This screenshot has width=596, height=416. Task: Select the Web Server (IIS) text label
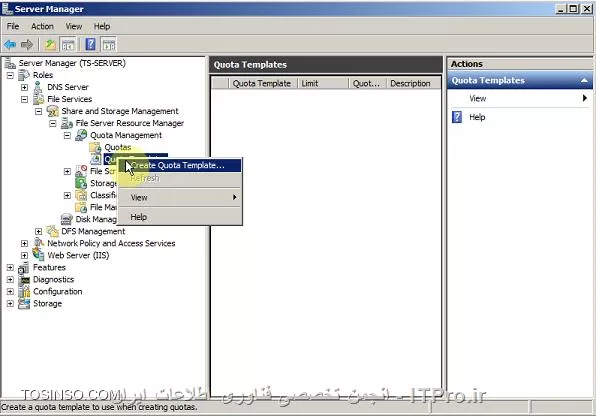[78, 255]
